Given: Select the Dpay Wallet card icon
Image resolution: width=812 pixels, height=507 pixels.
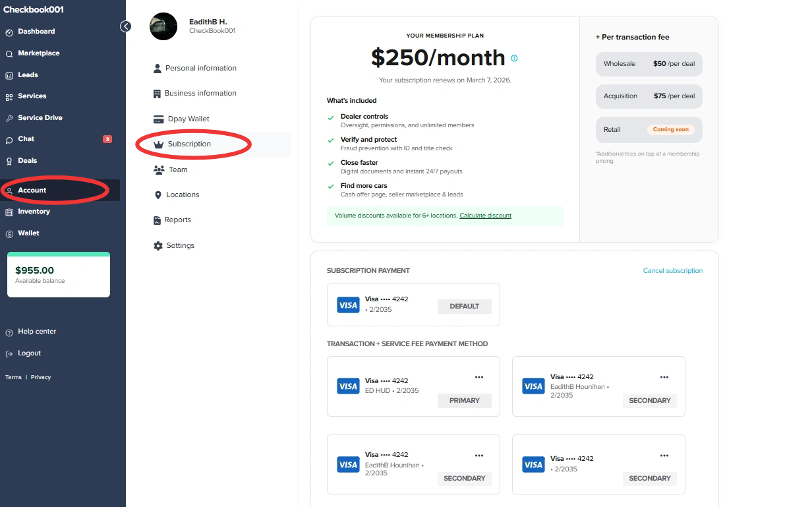Looking at the screenshot, I should coord(158,119).
